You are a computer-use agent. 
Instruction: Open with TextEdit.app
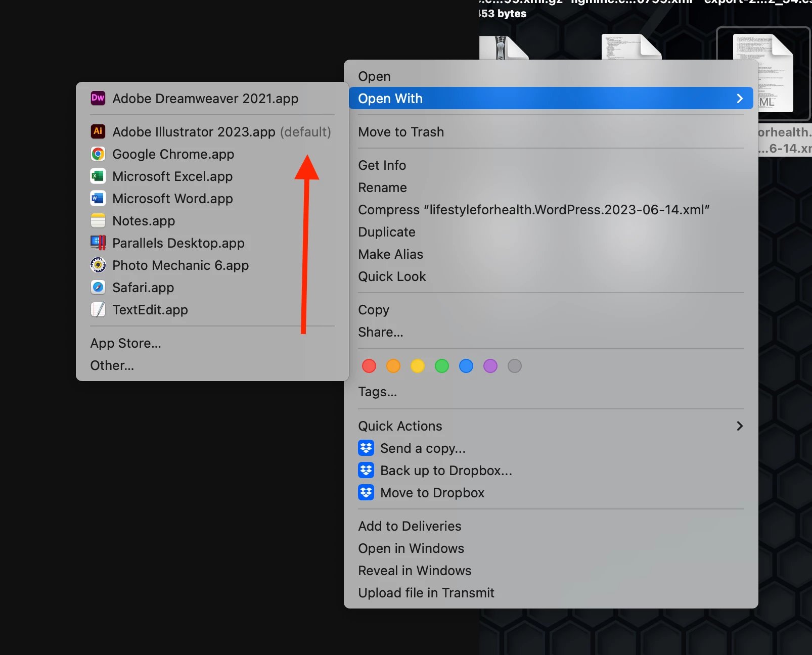click(x=212, y=310)
